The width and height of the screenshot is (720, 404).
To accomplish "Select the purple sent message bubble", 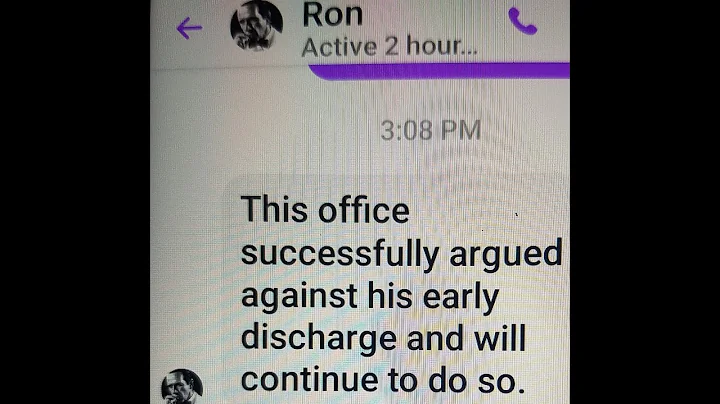I will [x=439, y=71].
